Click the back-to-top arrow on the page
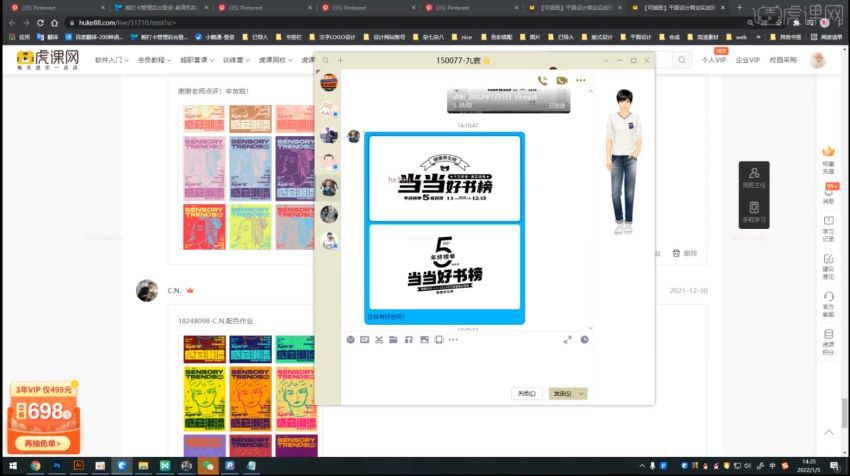The height and width of the screenshot is (476, 850). tap(828, 432)
